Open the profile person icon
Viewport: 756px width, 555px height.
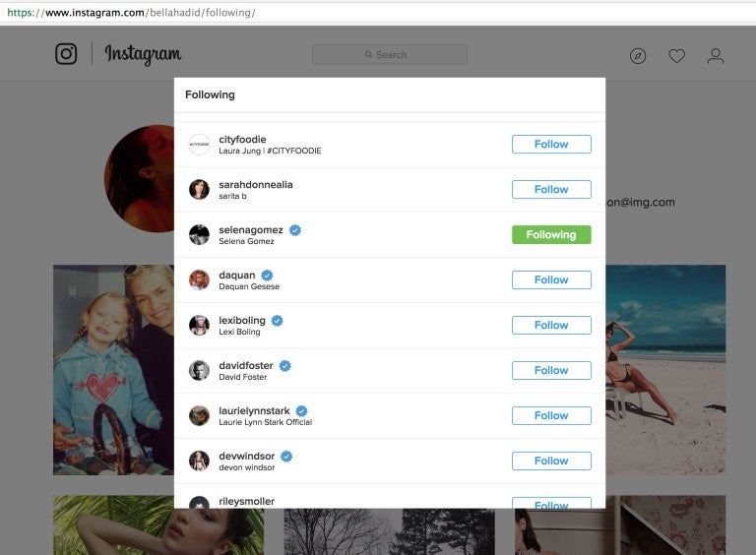[716, 56]
